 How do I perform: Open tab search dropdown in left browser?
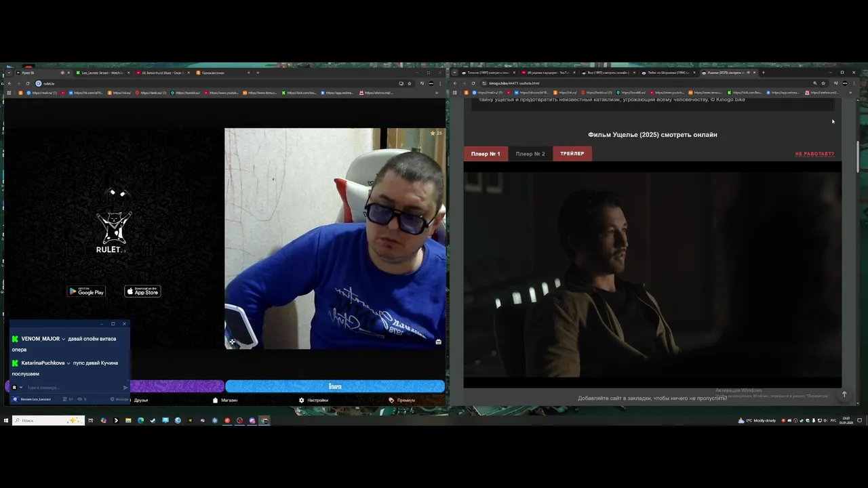click(8, 73)
